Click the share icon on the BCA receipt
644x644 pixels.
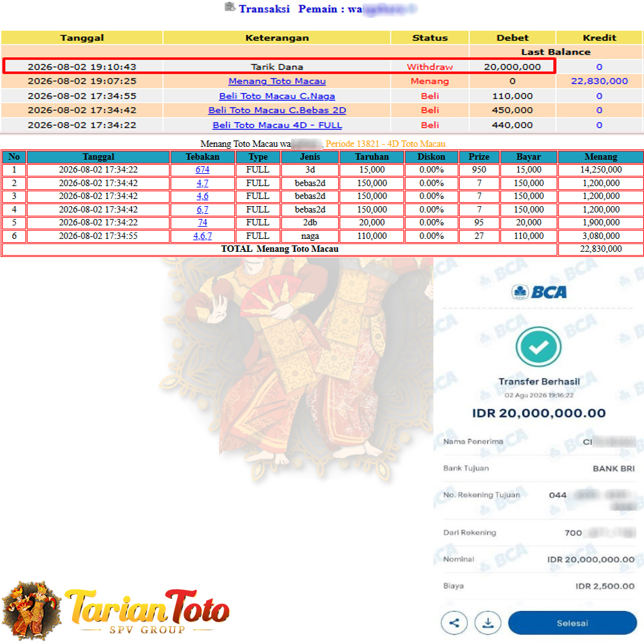coord(454,623)
